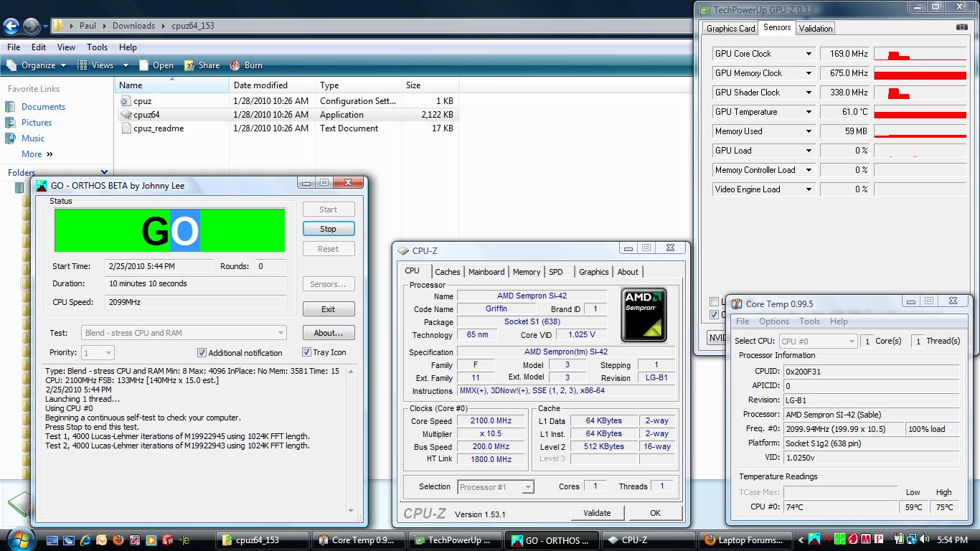
Task: Expand More favorite links
Action: point(37,154)
